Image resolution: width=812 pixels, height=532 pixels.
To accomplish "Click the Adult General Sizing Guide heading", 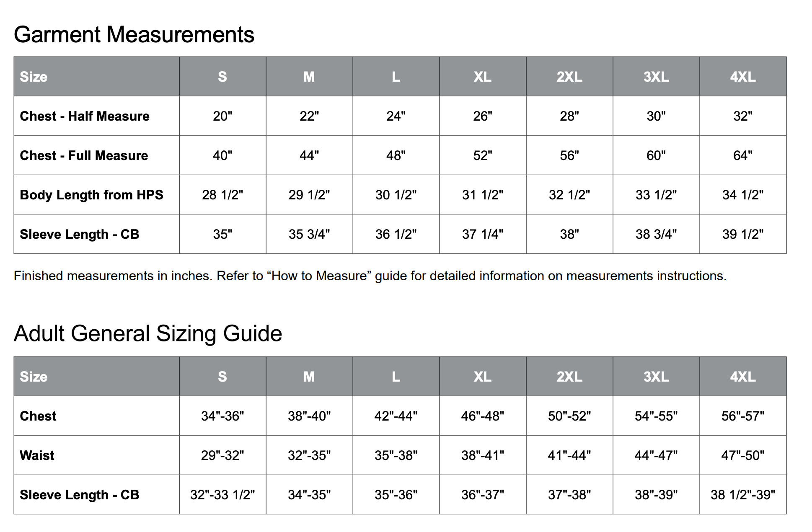I will click(148, 333).
